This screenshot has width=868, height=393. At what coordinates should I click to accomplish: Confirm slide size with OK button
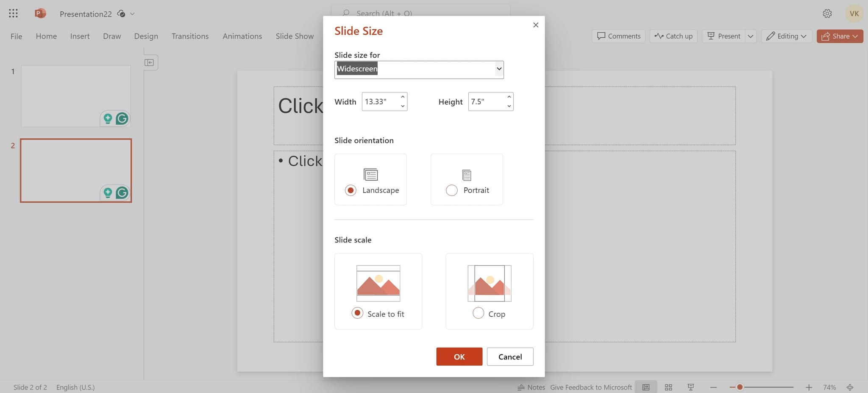click(x=459, y=357)
